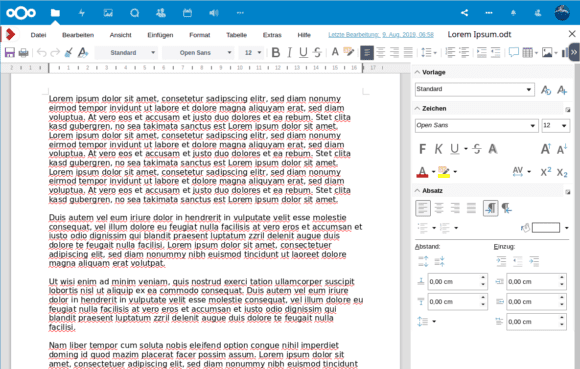Expand the toolbar overflow chevron
This screenshot has width=580, height=369.
click(574, 53)
